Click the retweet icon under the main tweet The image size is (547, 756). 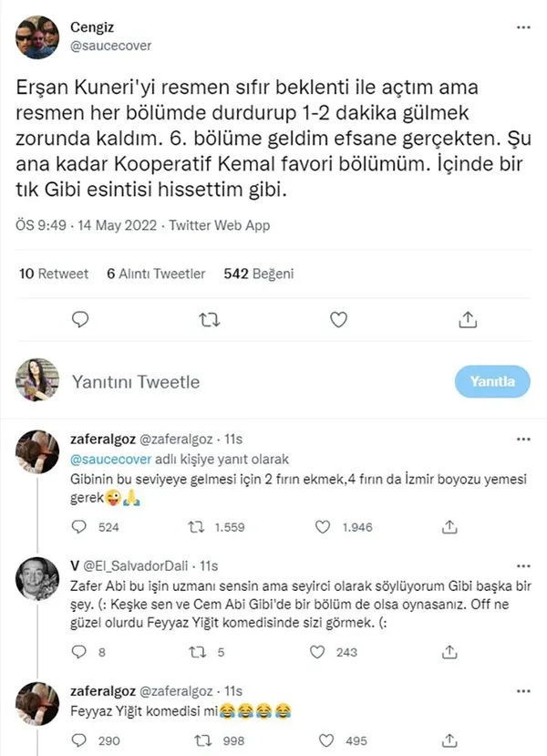210,319
